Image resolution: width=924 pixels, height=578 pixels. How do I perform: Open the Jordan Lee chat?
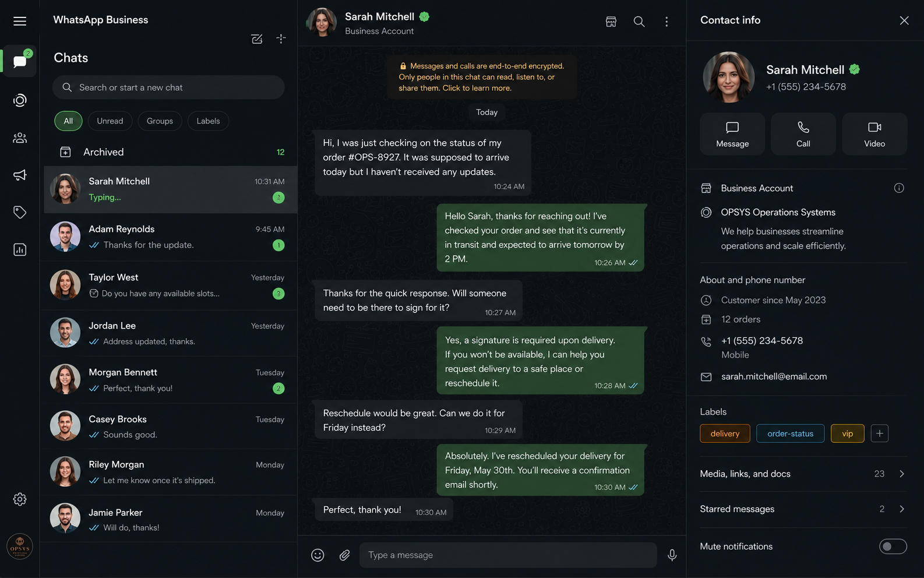pos(171,333)
